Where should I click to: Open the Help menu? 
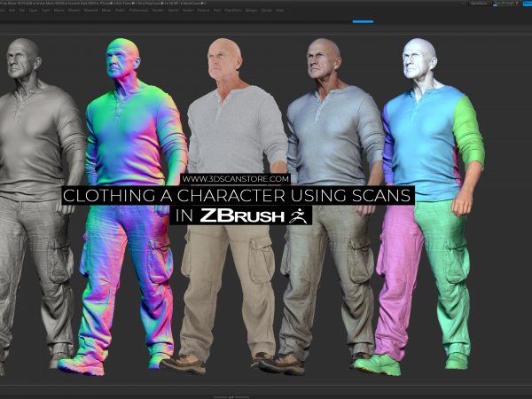(280, 10)
